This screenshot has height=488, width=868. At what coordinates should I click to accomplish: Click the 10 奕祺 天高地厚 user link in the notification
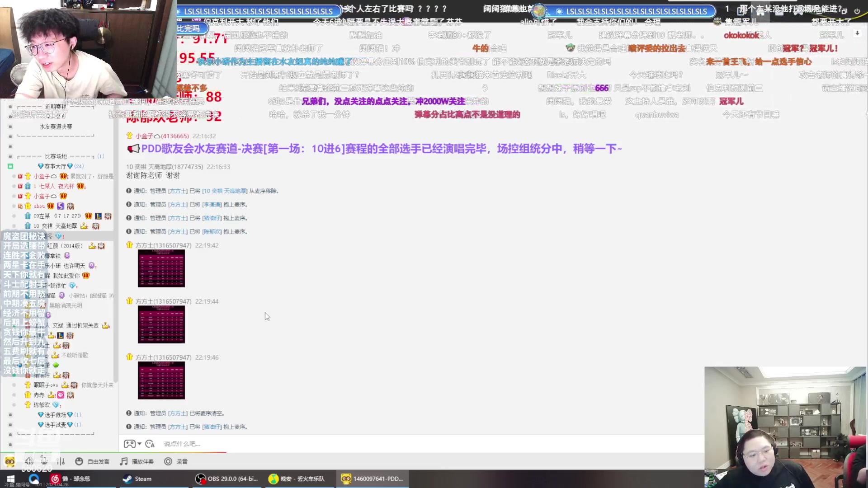[225, 191]
